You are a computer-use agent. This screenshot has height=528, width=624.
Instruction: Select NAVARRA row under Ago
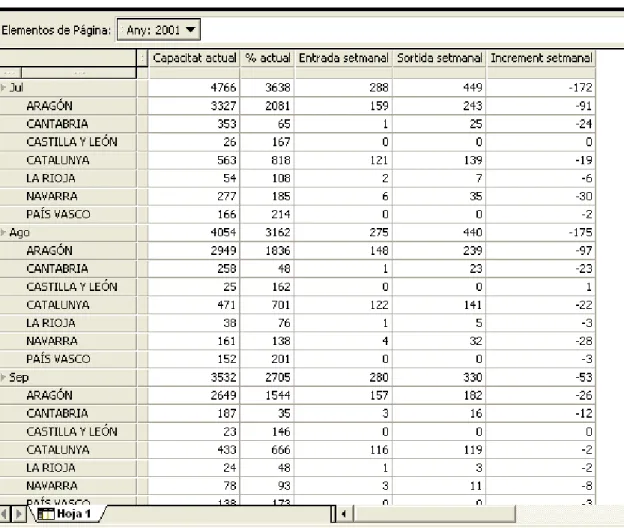[x=68, y=341]
